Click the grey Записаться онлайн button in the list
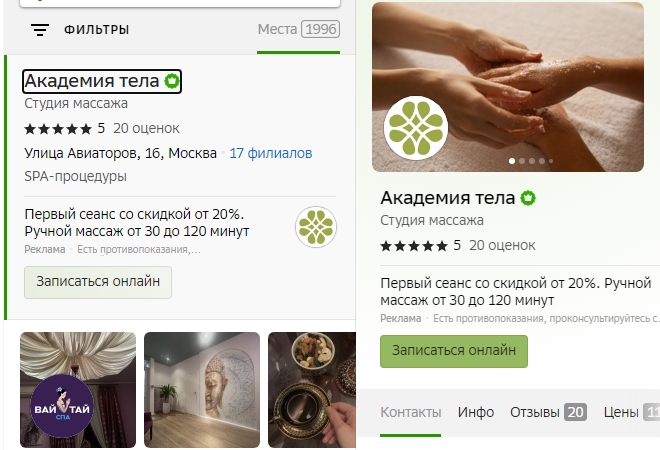Viewport: 660px width, 450px height. 98,282
